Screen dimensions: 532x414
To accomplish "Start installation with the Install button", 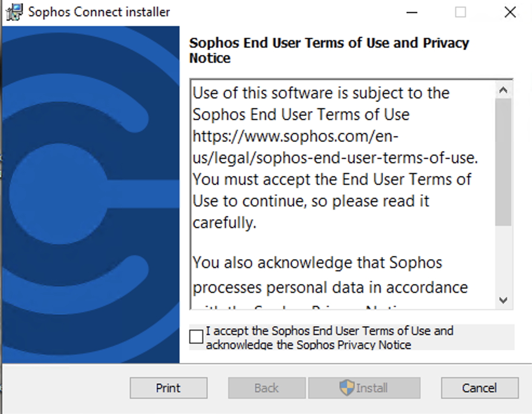I will tap(364, 388).
